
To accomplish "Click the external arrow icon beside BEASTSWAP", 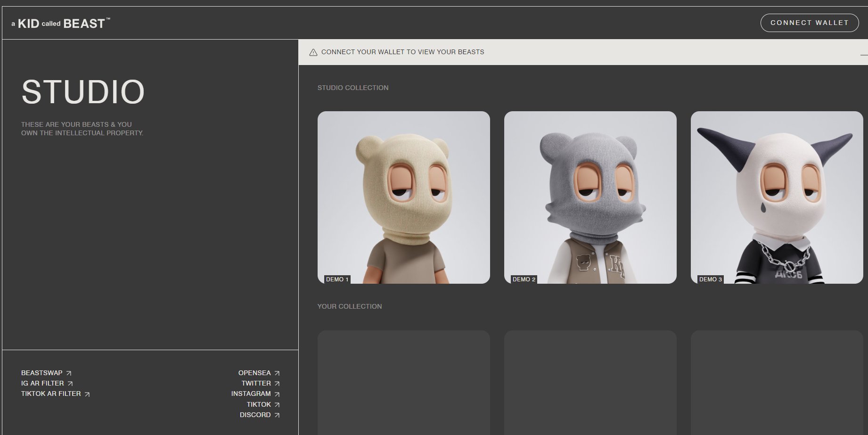I will click(x=69, y=373).
